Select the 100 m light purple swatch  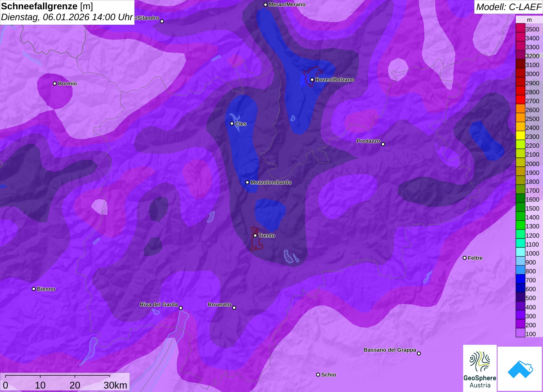(x=521, y=333)
